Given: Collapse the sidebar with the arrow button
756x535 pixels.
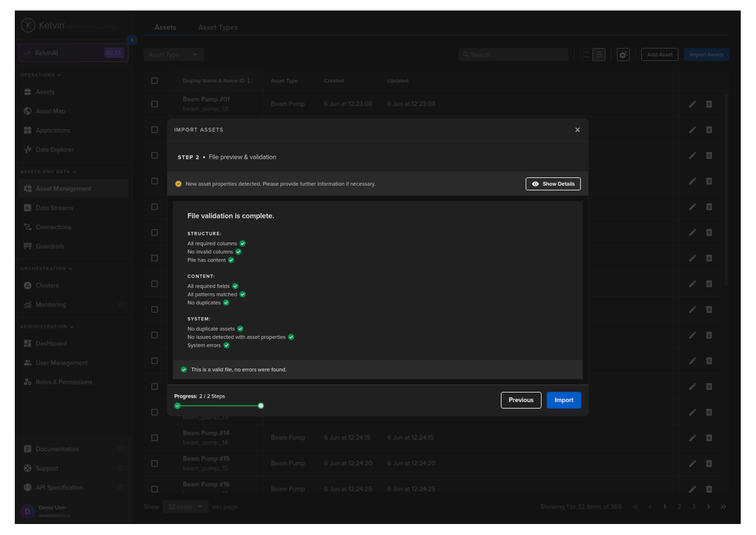Looking at the screenshot, I should pos(132,40).
